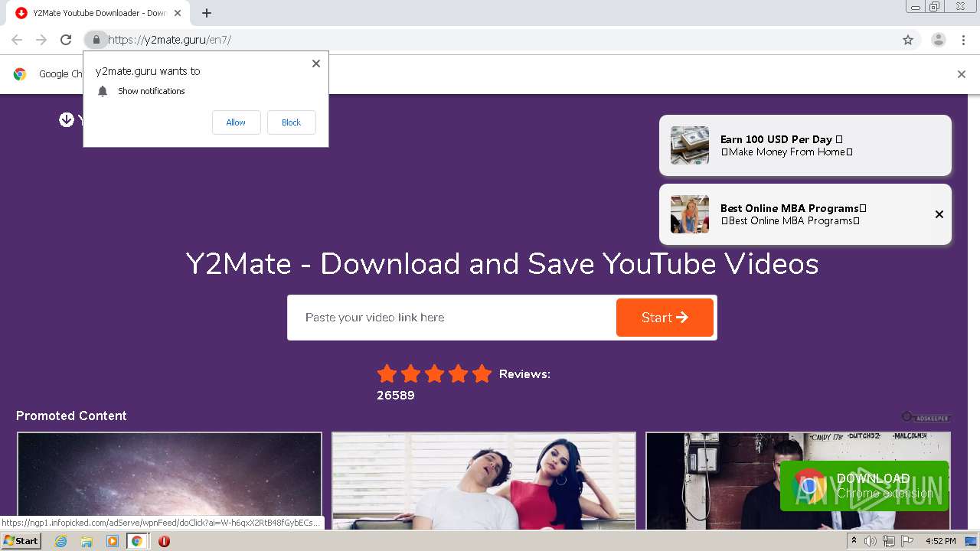
Task: Bookmark this page with the star icon
Action: pos(908,40)
